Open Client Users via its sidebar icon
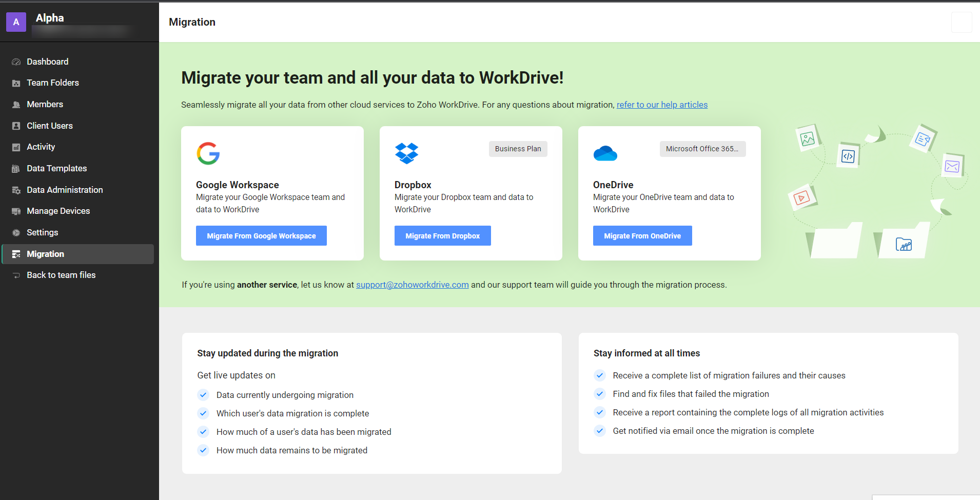 [16, 126]
